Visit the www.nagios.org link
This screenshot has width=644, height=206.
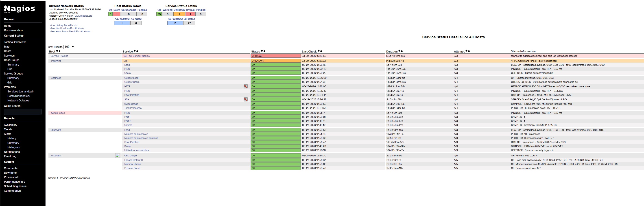point(84,15)
